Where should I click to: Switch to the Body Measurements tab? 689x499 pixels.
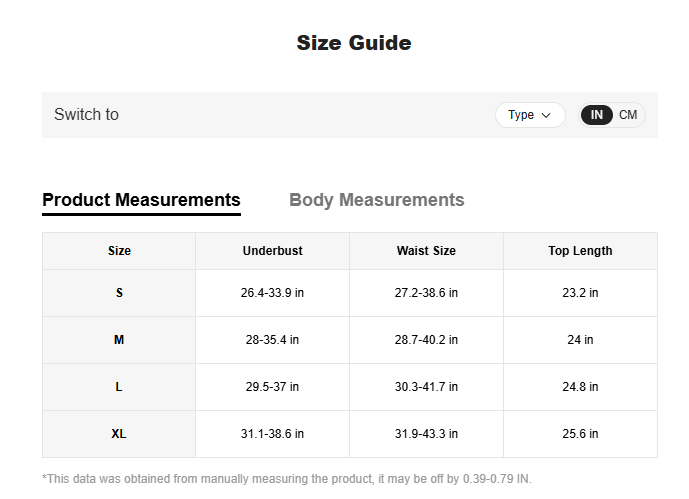pos(376,200)
